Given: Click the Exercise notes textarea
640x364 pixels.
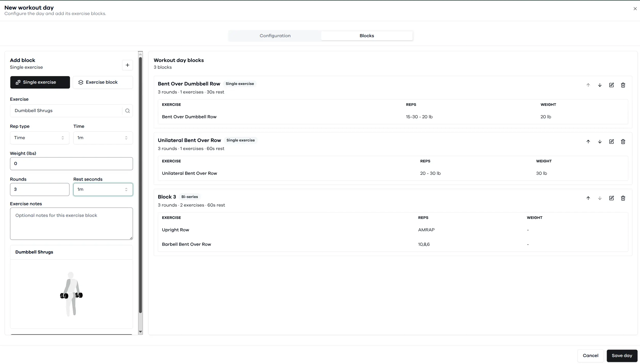Looking at the screenshot, I should (72, 224).
